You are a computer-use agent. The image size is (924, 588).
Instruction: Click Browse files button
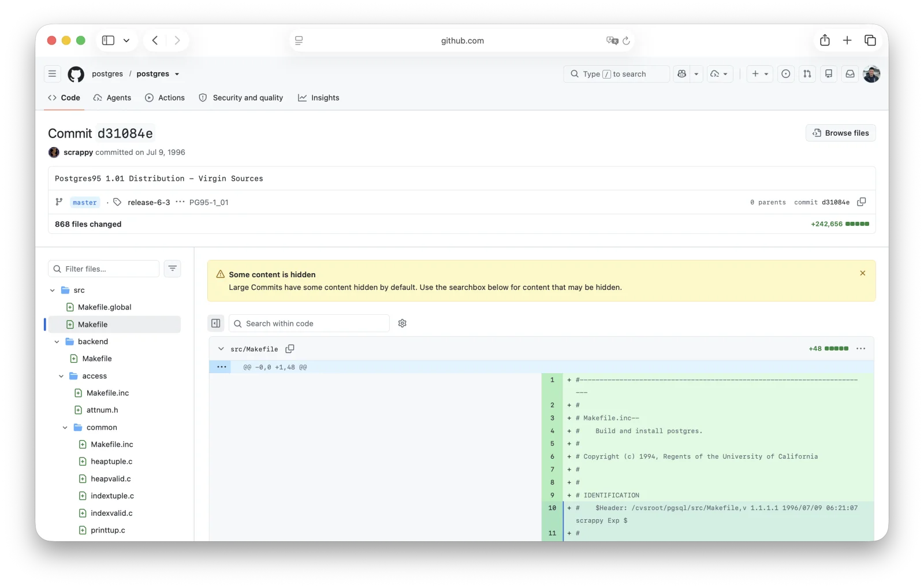pyautogui.click(x=841, y=133)
